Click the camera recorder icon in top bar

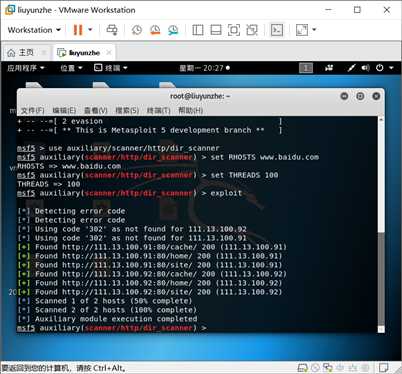[329, 68]
